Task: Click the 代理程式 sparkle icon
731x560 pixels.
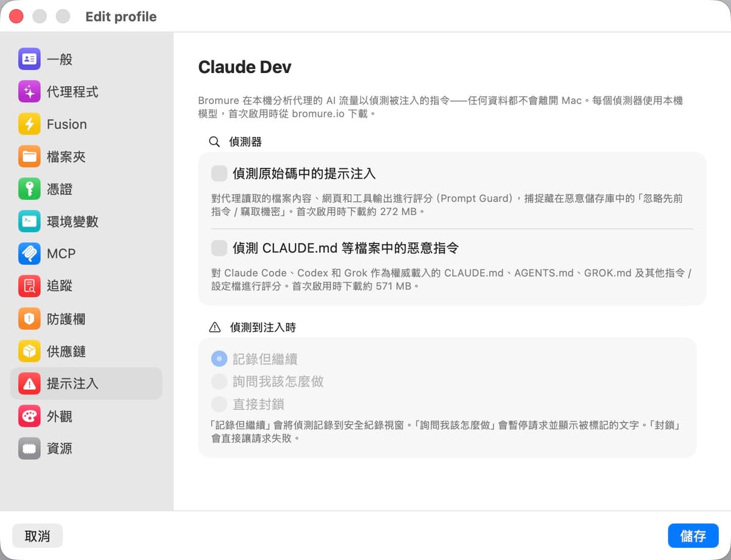Action: click(29, 92)
